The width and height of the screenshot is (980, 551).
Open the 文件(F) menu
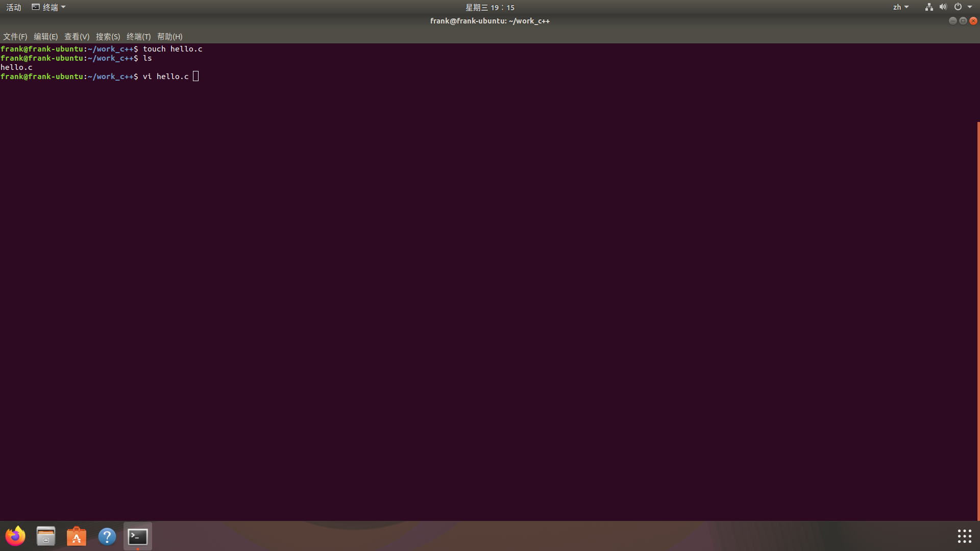pyautogui.click(x=15, y=37)
